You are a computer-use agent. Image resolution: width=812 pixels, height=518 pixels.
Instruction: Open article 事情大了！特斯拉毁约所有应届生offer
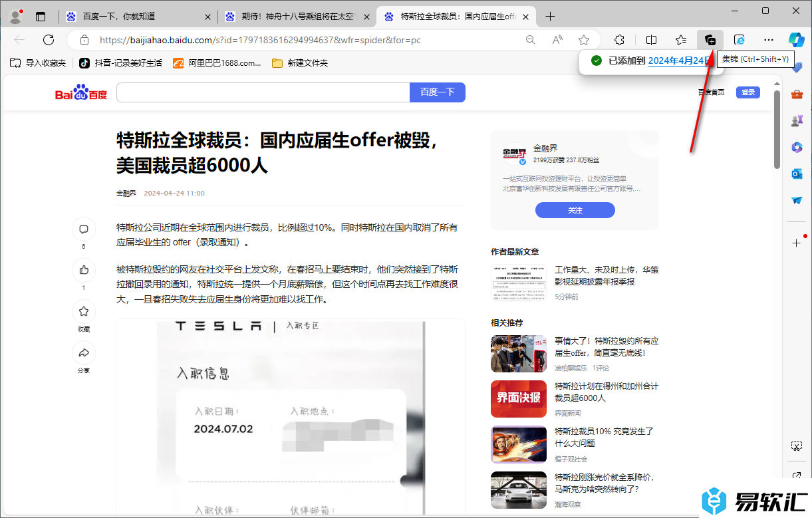pos(607,347)
